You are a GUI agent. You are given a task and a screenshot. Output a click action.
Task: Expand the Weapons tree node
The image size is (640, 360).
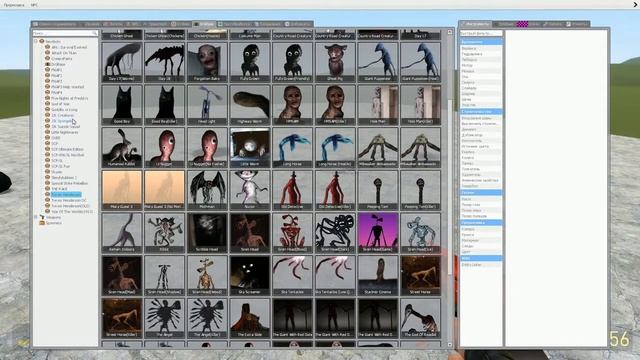tap(36, 217)
